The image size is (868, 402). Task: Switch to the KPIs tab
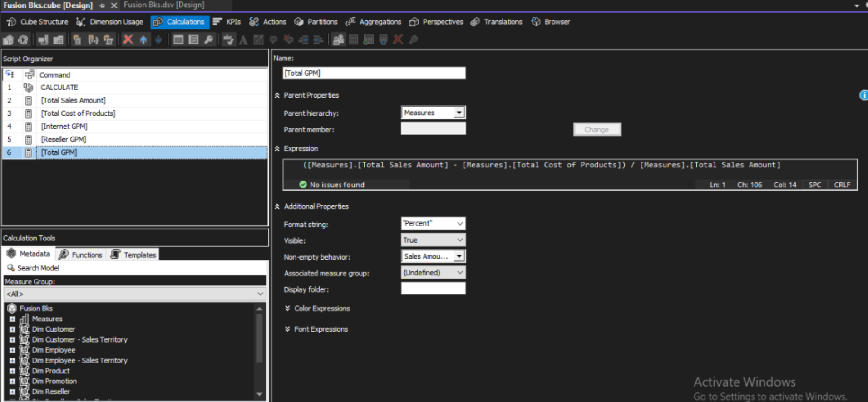227,22
